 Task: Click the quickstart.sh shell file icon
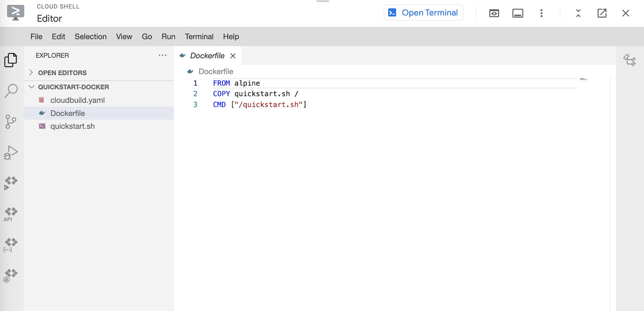[42, 126]
